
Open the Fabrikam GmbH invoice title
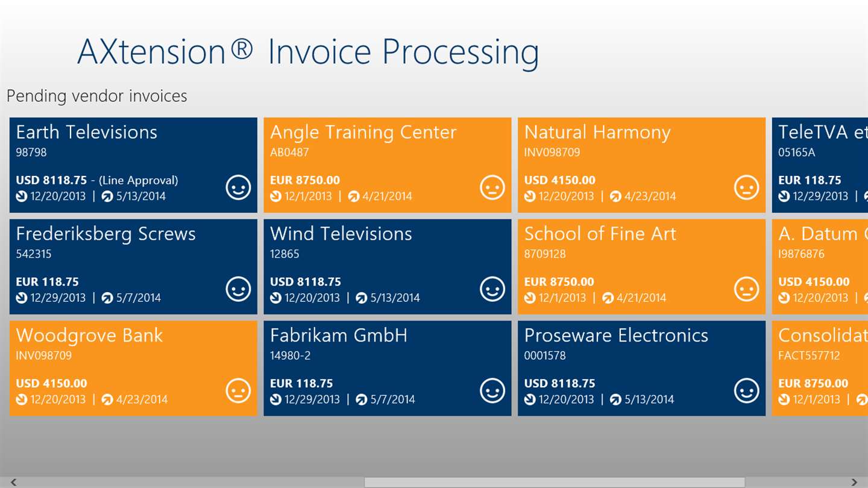tap(339, 336)
